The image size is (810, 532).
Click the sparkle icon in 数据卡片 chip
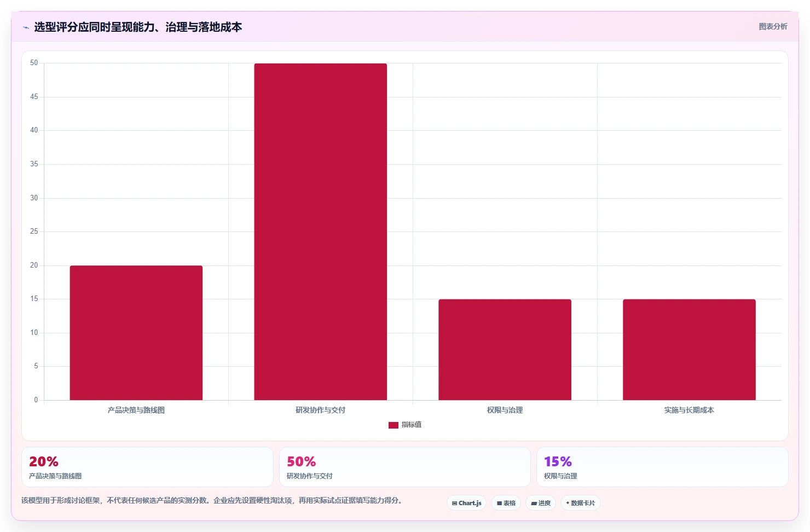coord(568,503)
